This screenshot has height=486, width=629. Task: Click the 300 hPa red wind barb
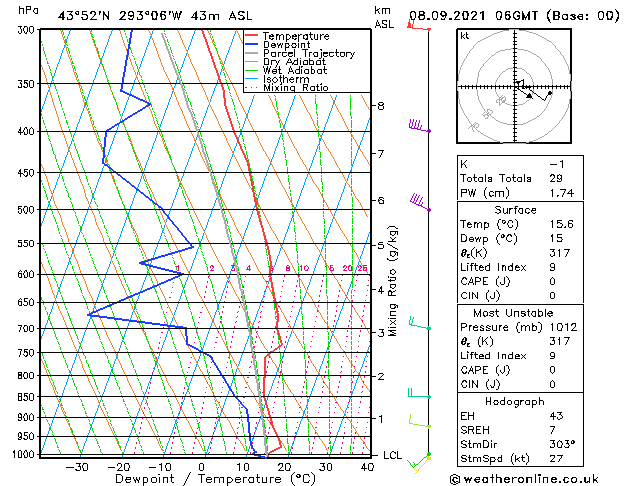419,24
